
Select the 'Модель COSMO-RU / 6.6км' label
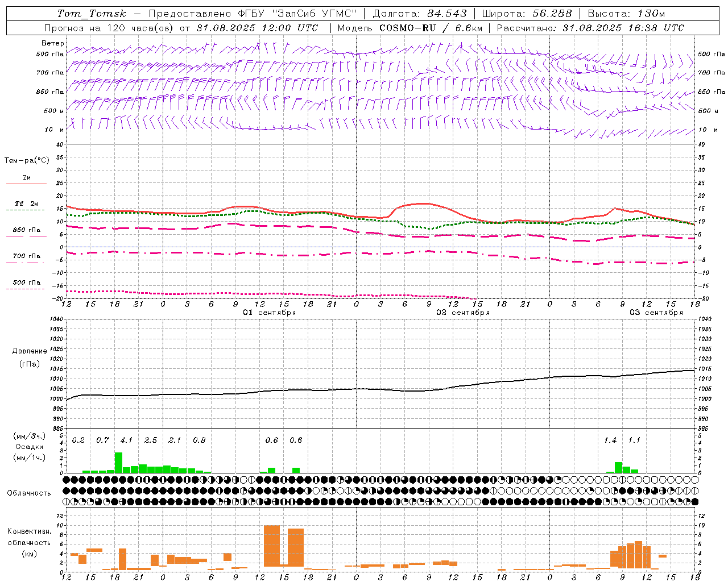click(x=410, y=28)
